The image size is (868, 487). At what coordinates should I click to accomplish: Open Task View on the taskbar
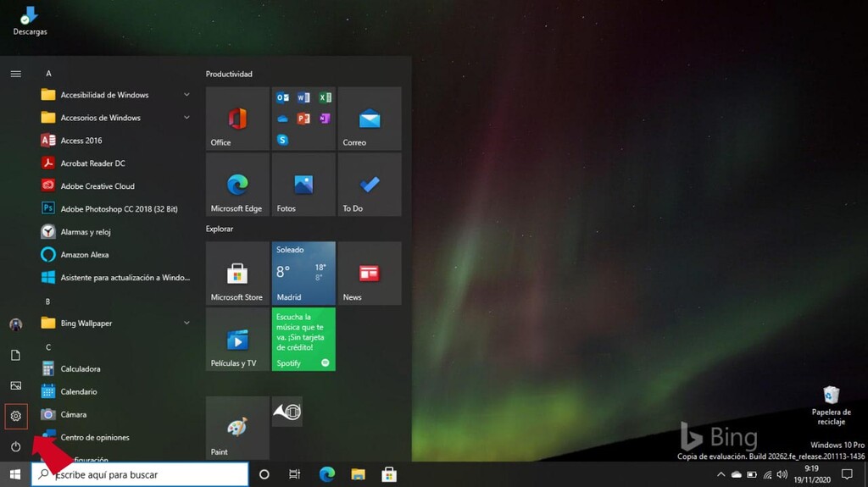click(294, 474)
